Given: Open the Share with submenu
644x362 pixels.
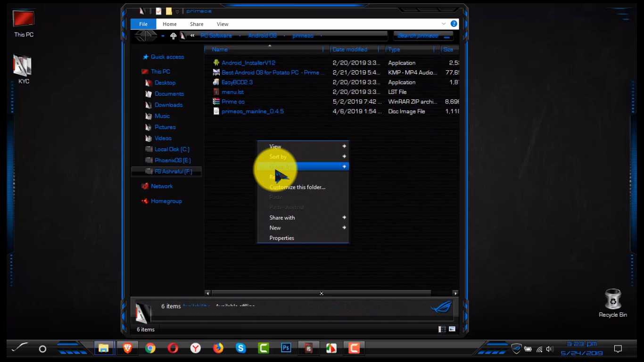Looking at the screenshot, I should point(303,217).
